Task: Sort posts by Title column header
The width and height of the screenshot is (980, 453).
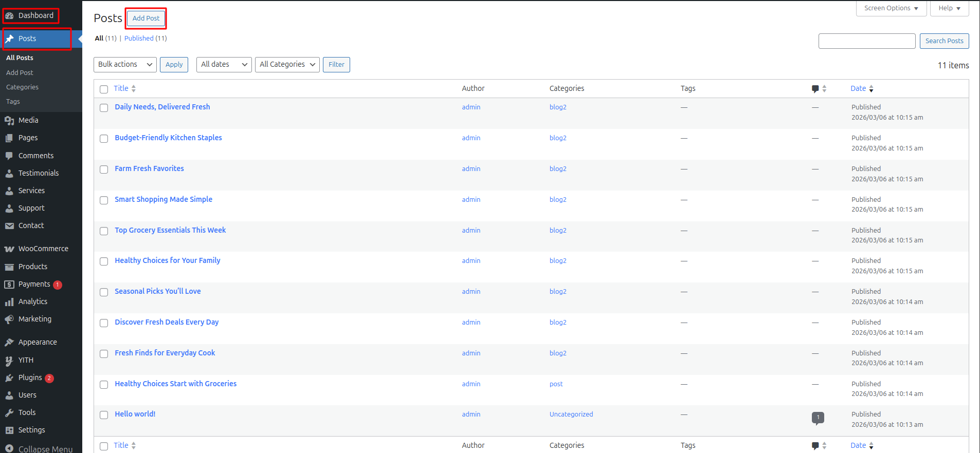Action: pyautogui.click(x=125, y=88)
